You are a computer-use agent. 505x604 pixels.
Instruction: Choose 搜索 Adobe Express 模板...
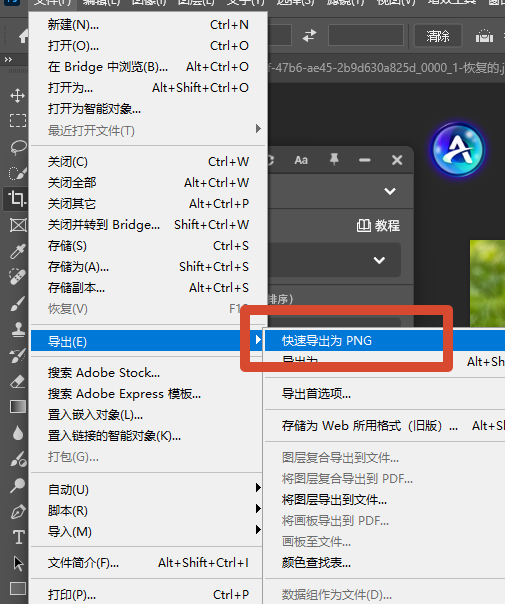[148, 394]
